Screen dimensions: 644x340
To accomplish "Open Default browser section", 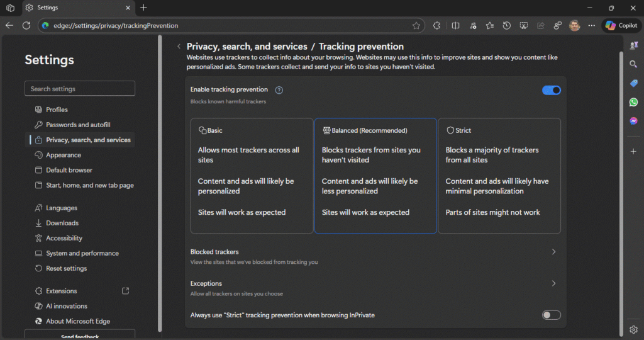I will 80,170.
